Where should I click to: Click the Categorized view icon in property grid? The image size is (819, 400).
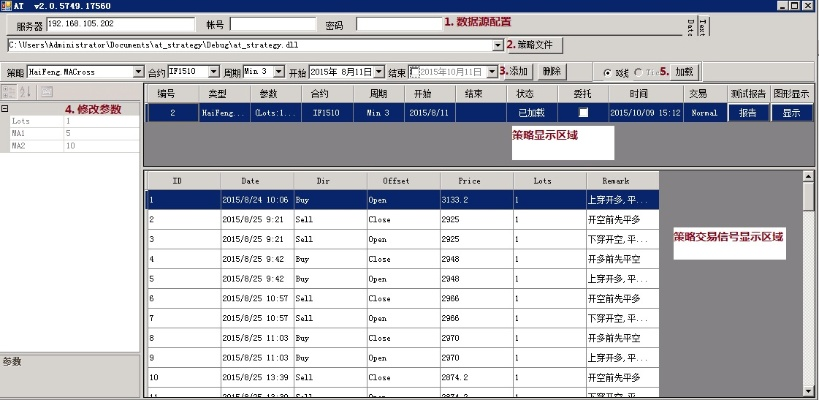click(8, 92)
